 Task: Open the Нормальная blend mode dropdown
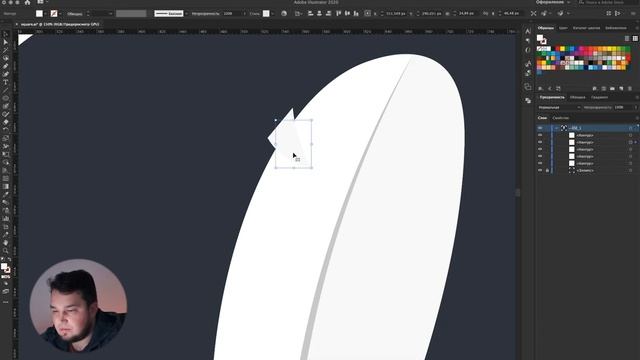click(559, 107)
